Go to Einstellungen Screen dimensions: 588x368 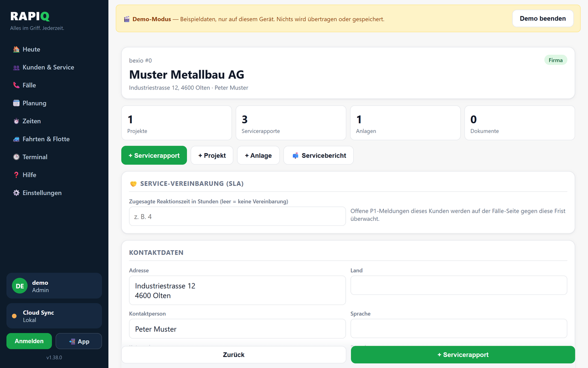[x=54, y=193]
